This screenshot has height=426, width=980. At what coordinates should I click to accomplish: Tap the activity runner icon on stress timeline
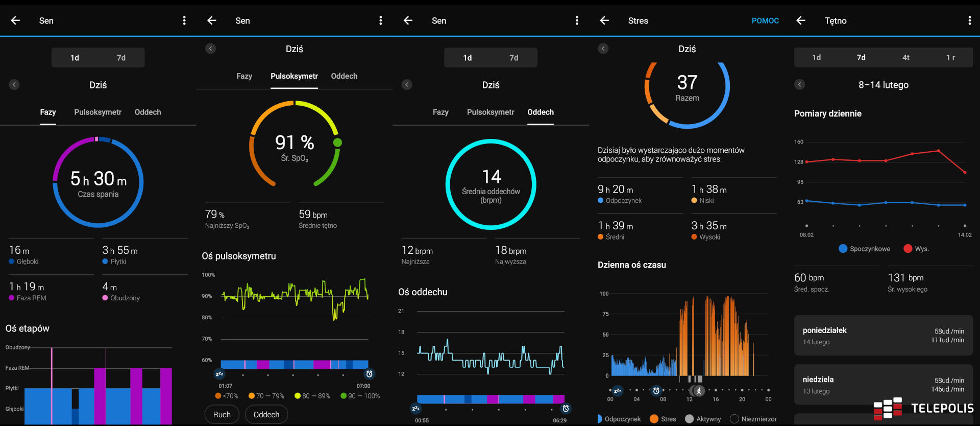point(699,391)
